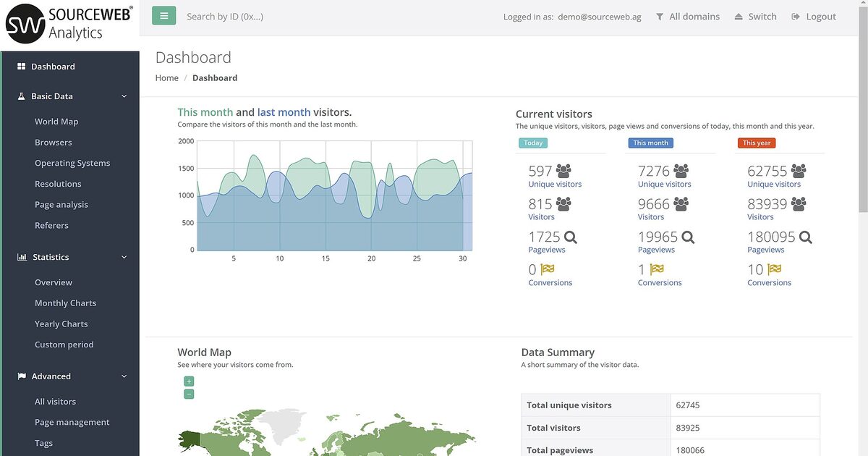Screen dimensions: 868x456
Task: Click the This year badge
Action: [757, 143]
